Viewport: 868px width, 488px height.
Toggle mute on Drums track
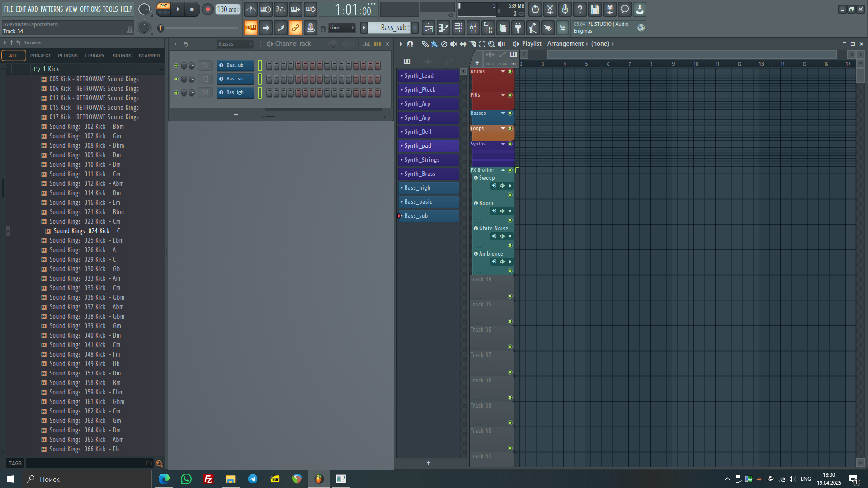tap(510, 71)
